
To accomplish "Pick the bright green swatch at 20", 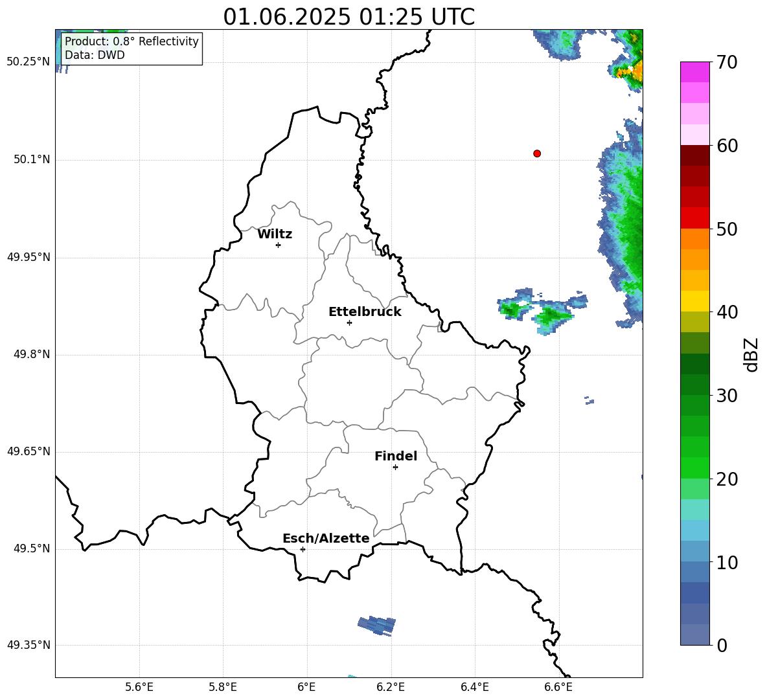I will click(695, 468).
